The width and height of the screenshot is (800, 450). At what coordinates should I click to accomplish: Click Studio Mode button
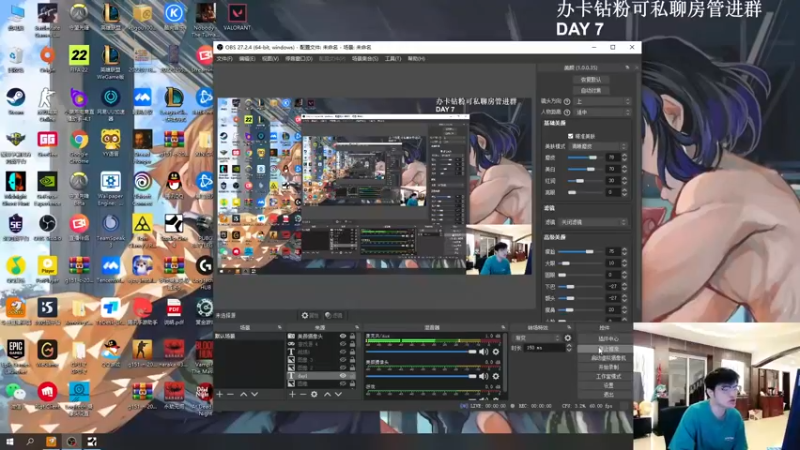(x=608, y=377)
